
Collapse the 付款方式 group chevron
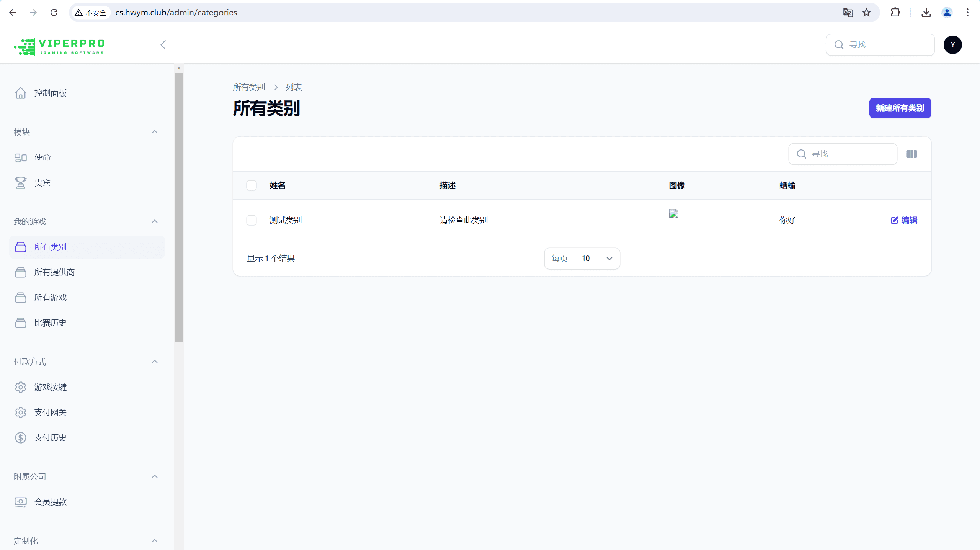pos(155,362)
